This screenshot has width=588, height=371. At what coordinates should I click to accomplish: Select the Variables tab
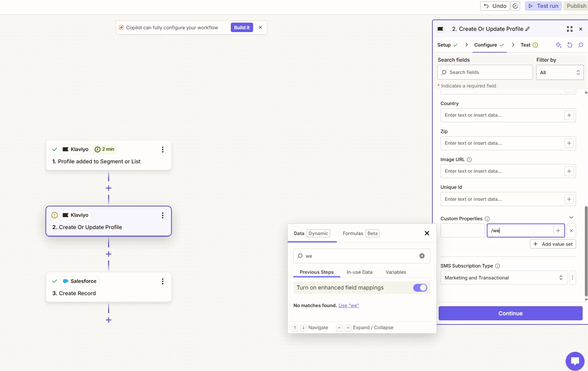click(396, 272)
